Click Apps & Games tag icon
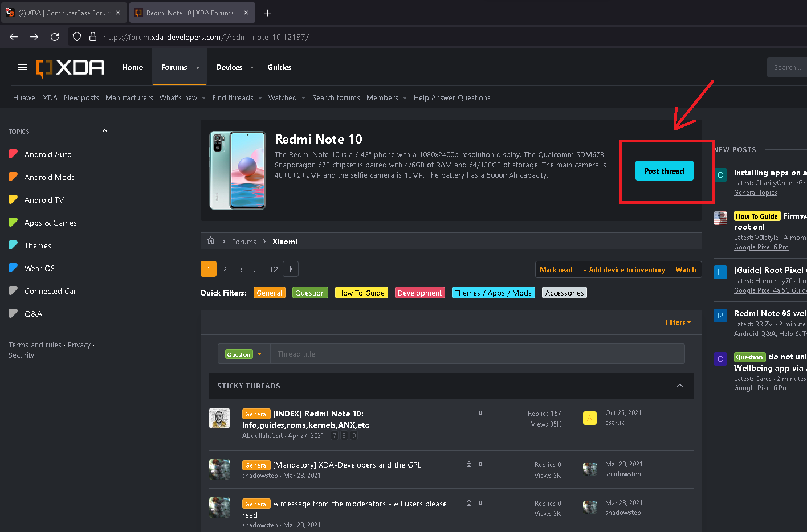 (13, 223)
